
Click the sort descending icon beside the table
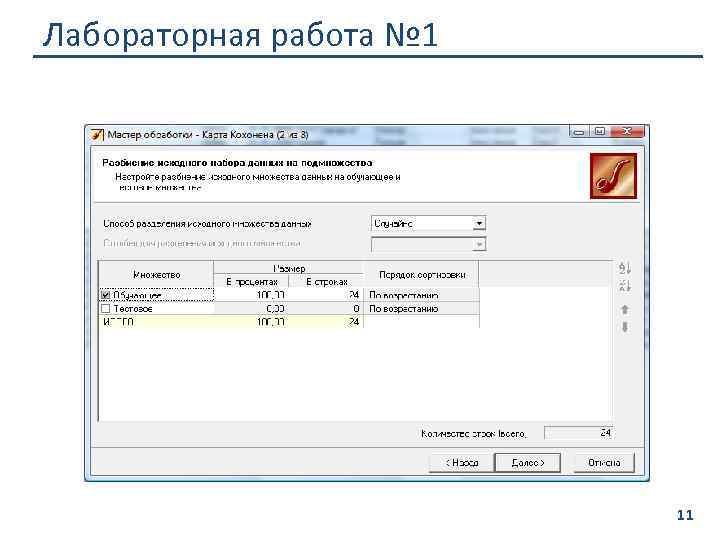point(624,286)
